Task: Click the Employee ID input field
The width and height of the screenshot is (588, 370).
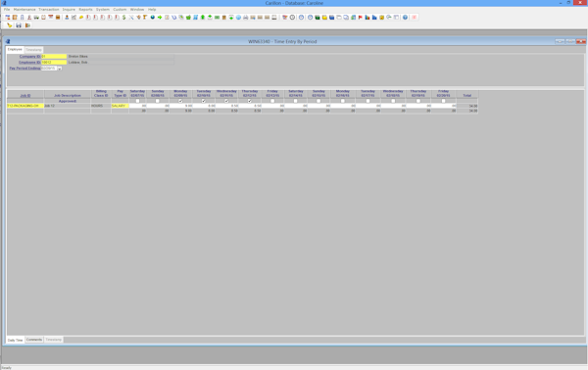Action: click(x=54, y=63)
